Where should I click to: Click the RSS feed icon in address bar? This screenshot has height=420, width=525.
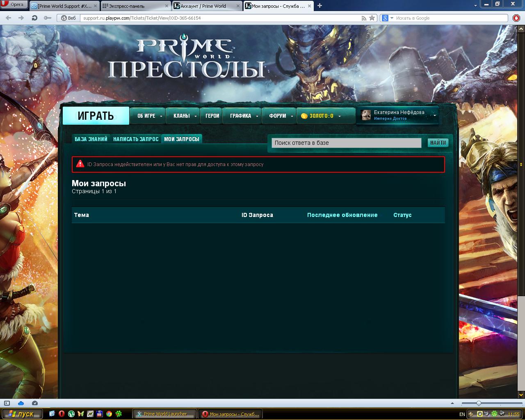pyautogui.click(x=364, y=18)
